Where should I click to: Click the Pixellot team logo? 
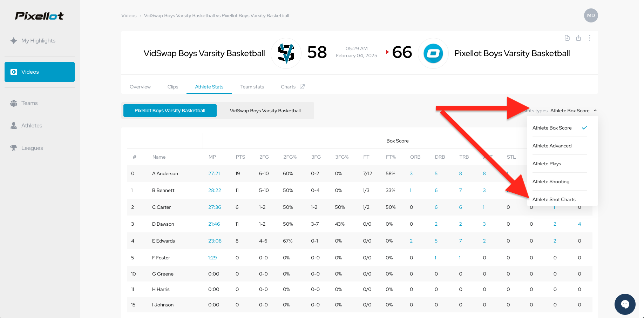(x=433, y=53)
